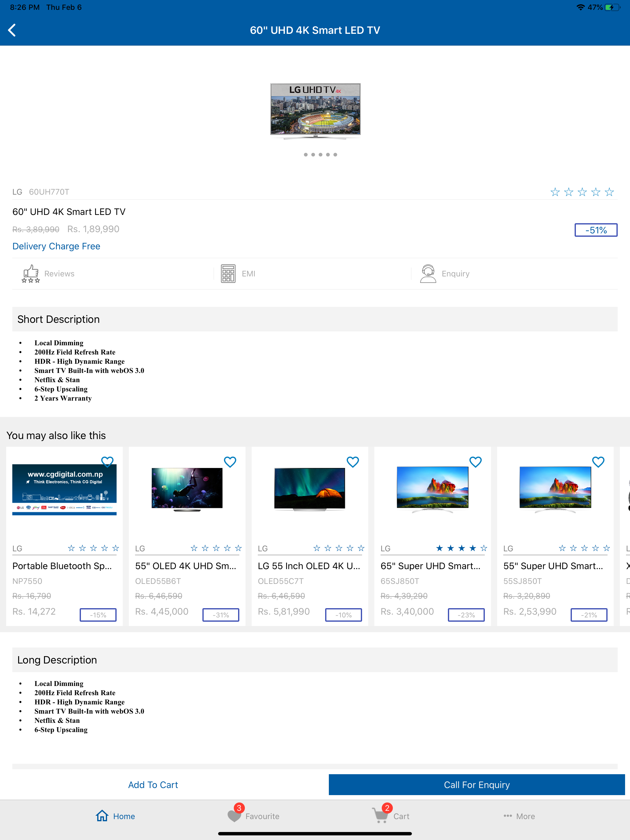The height and width of the screenshot is (840, 630).
Task: Tap the 'Rs. 1,89,990' price
Action: tap(93, 229)
